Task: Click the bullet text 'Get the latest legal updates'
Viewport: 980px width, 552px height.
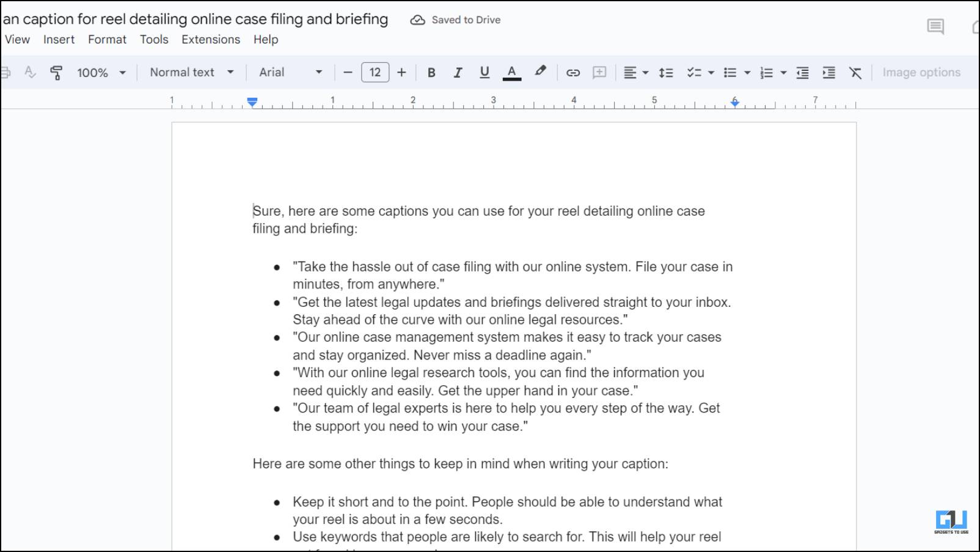Action: 511,311
